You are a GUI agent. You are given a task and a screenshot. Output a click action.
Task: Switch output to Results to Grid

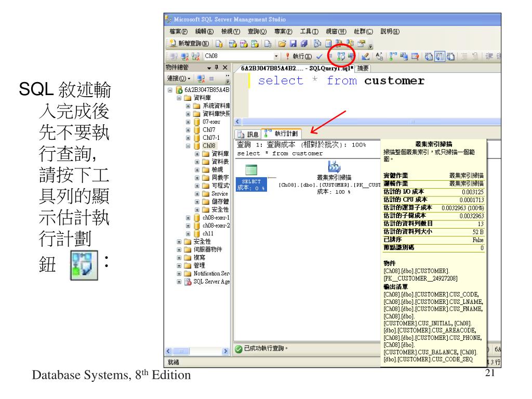440,56
